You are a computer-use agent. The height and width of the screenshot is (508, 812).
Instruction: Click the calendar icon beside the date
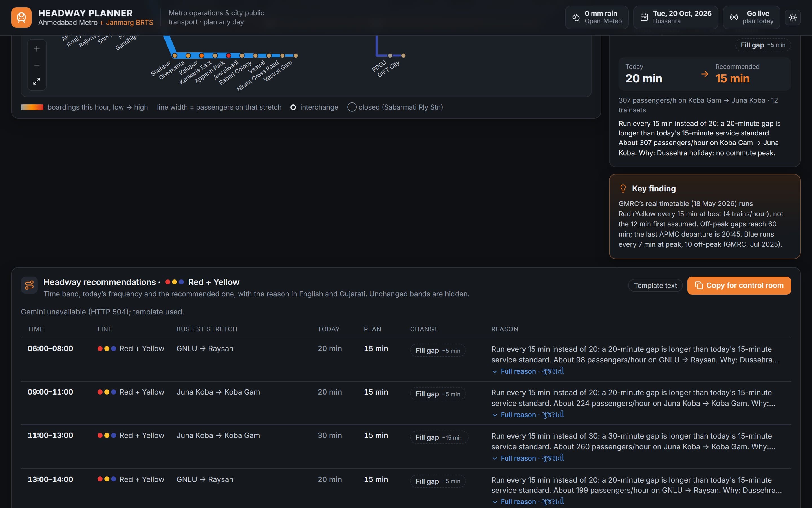644,17
